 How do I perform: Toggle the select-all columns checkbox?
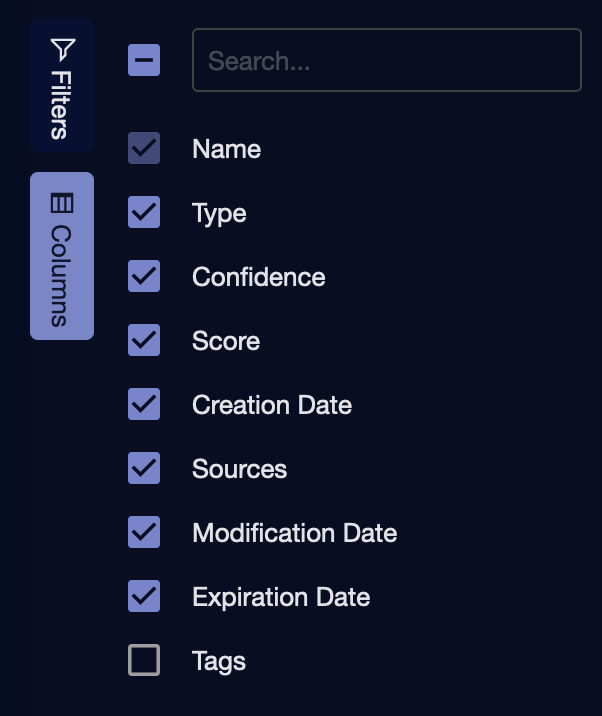point(144,61)
